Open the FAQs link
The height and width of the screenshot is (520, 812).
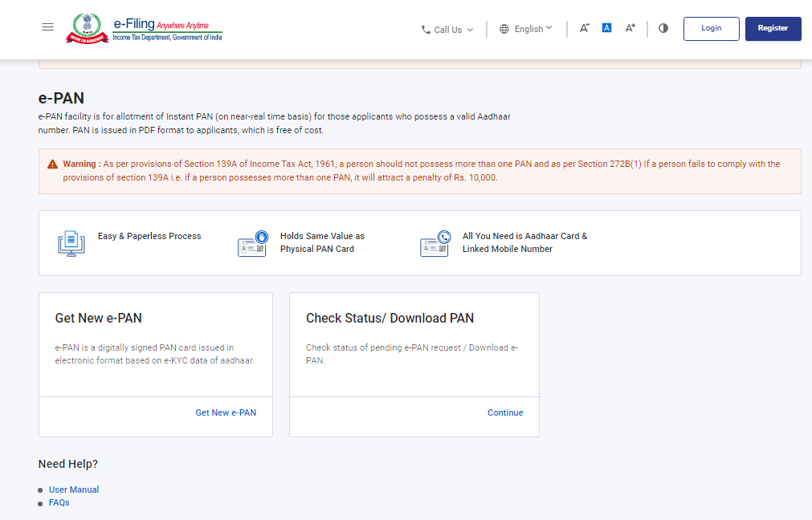(59, 502)
